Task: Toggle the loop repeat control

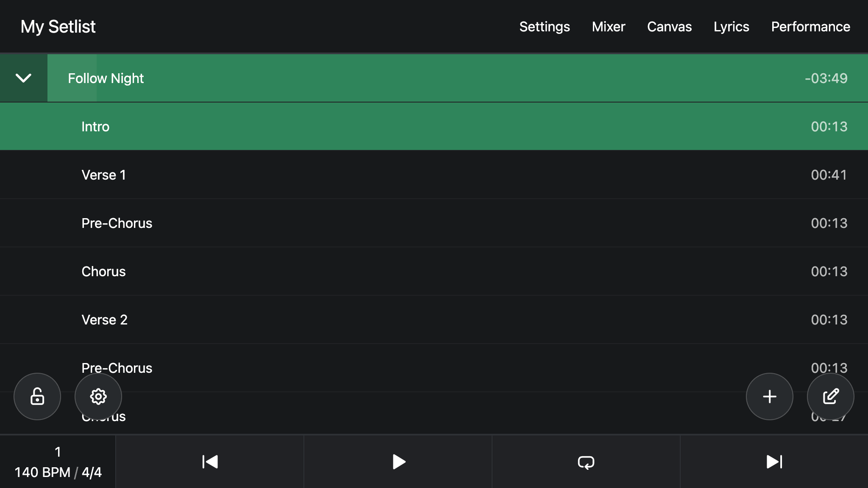Action: click(586, 462)
